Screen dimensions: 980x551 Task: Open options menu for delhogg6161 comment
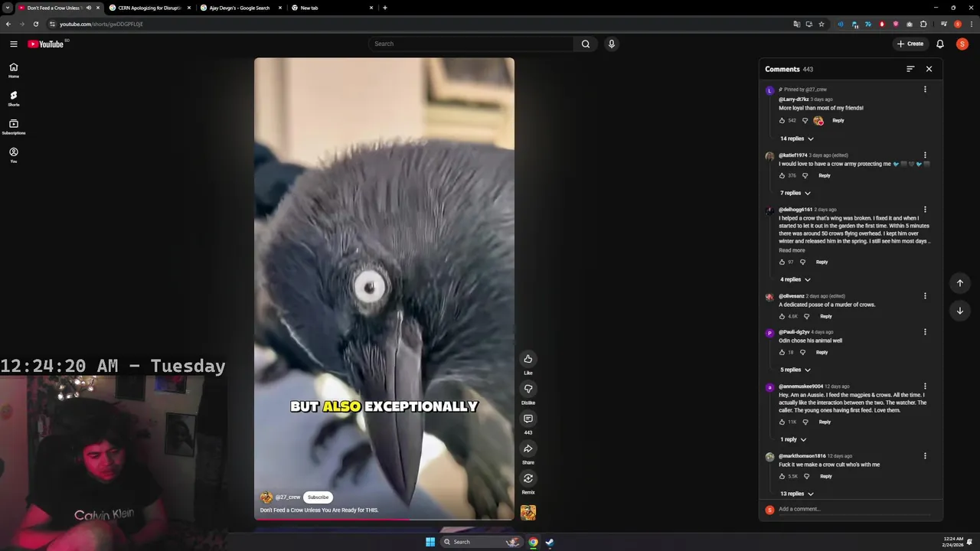pos(925,210)
